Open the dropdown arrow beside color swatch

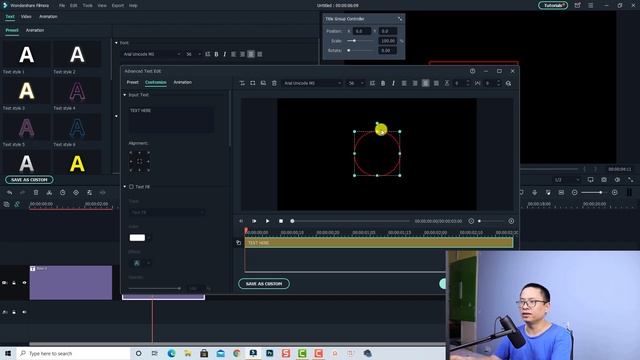[149, 238]
